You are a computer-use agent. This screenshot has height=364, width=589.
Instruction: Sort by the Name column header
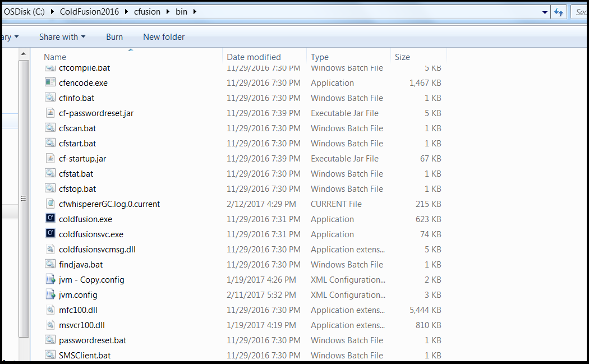click(x=55, y=57)
